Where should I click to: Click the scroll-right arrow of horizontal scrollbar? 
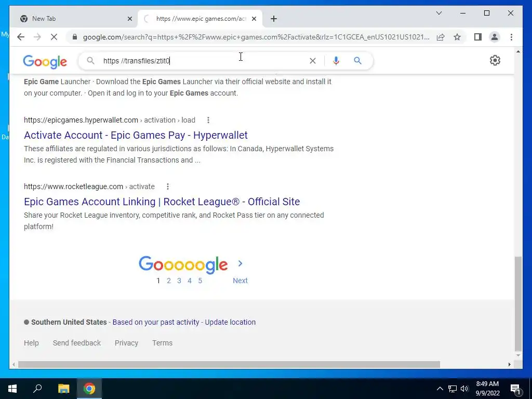pyautogui.click(x=509, y=364)
